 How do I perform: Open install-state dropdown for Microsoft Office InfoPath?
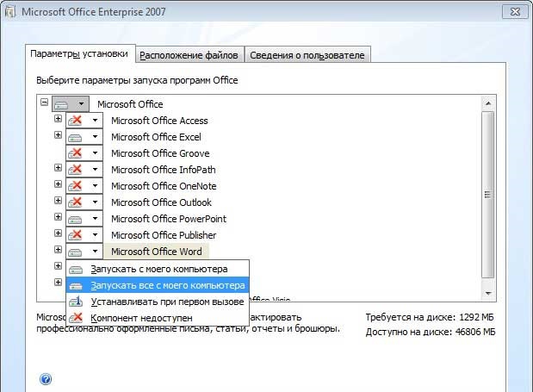84,170
